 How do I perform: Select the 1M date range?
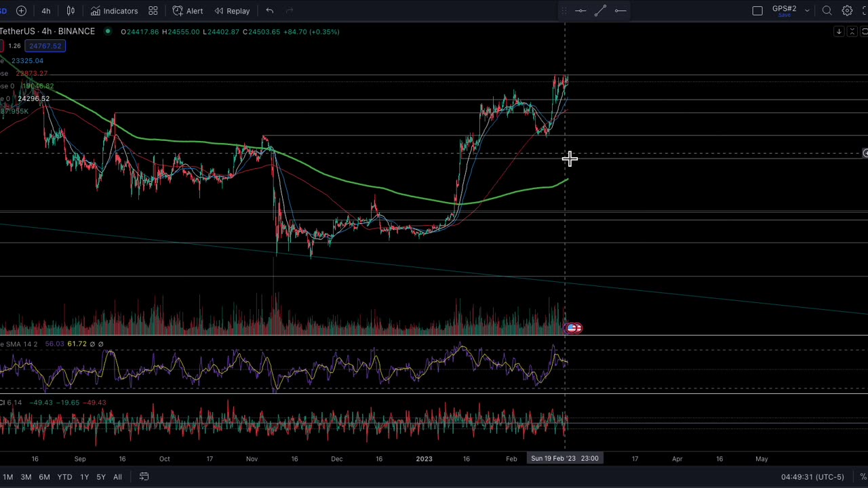[7, 477]
